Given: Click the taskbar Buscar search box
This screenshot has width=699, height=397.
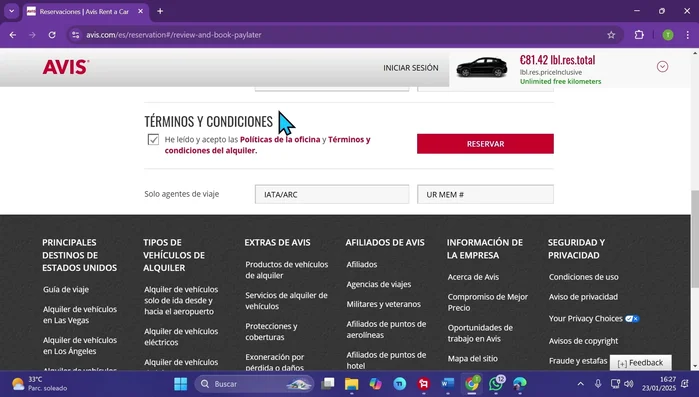Looking at the screenshot, I should click(254, 384).
